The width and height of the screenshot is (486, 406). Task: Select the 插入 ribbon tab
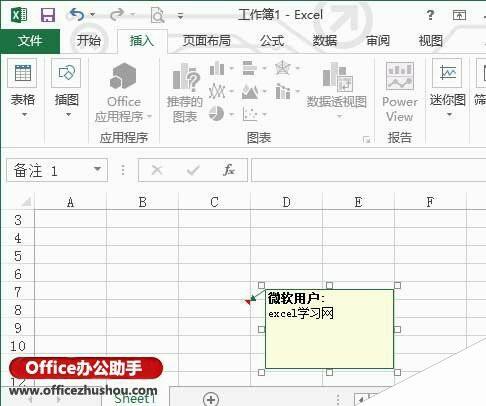coord(142,41)
